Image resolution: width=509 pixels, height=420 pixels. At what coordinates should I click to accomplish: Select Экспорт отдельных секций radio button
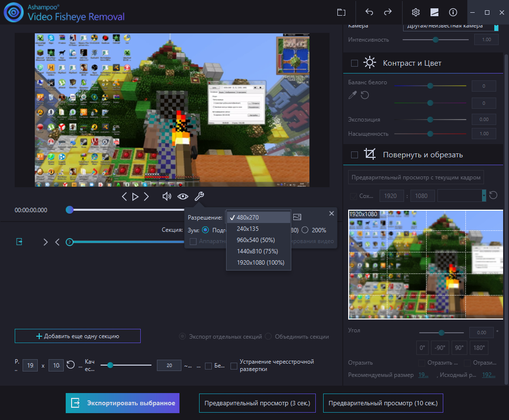[x=183, y=337]
